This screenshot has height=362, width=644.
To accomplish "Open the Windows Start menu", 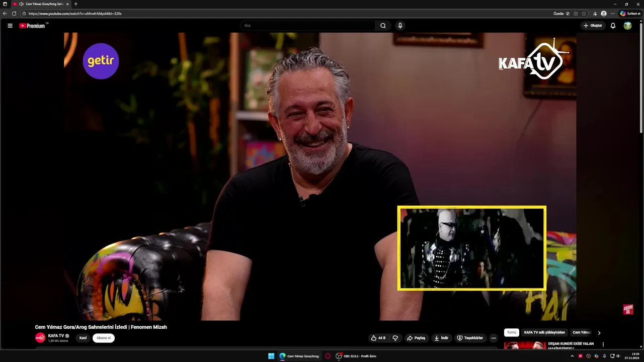I will [271, 356].
